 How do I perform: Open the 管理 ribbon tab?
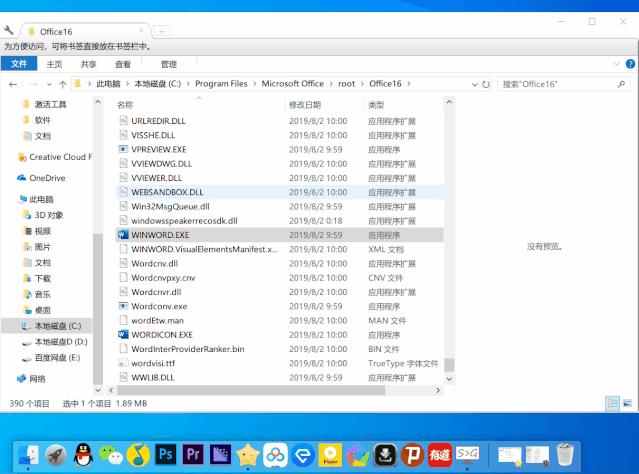[x=169, y=64]
